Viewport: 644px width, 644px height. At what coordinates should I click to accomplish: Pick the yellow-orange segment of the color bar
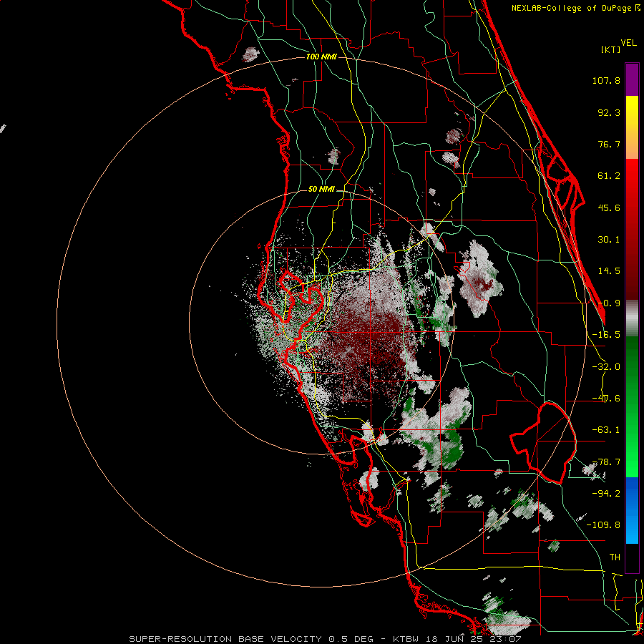(x=632, y=127)
